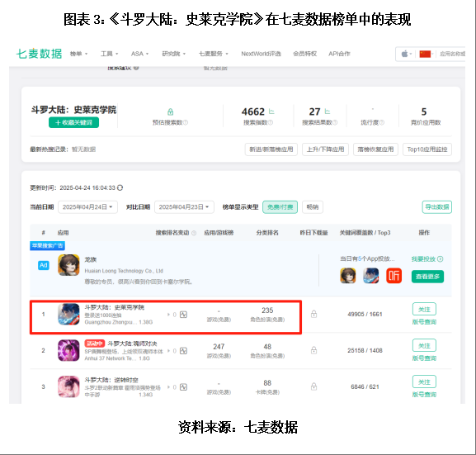Click the lock icon in the 史莱克学院 row
Image resolution: width=476 pixels, height=455 pixels.
pos(313,314)
